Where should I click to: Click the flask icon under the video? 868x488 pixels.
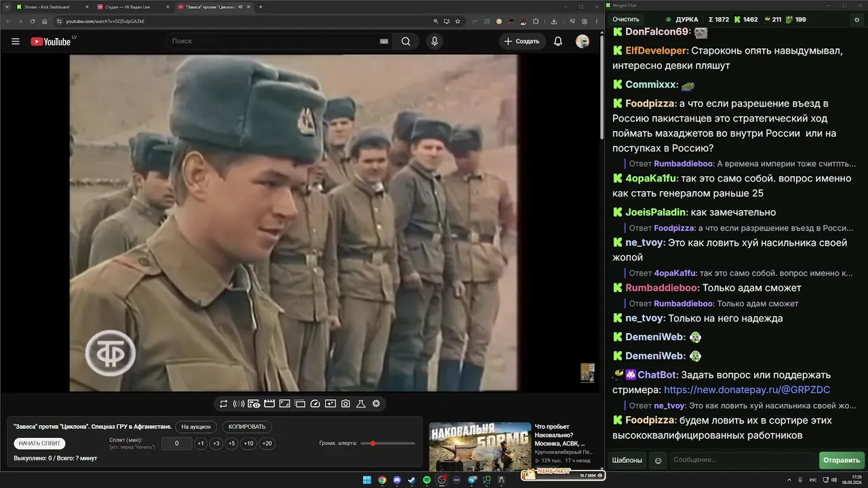click(x=361, y=404)
